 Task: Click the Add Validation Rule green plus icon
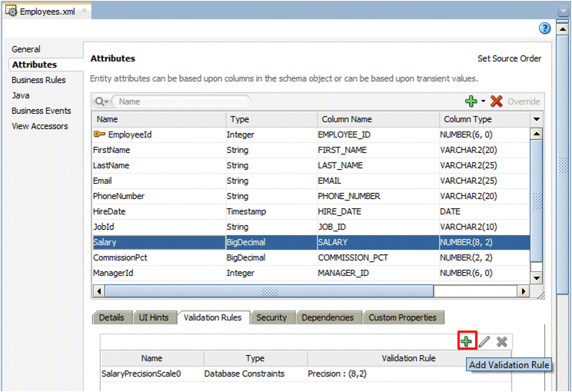tap(467, 341)
